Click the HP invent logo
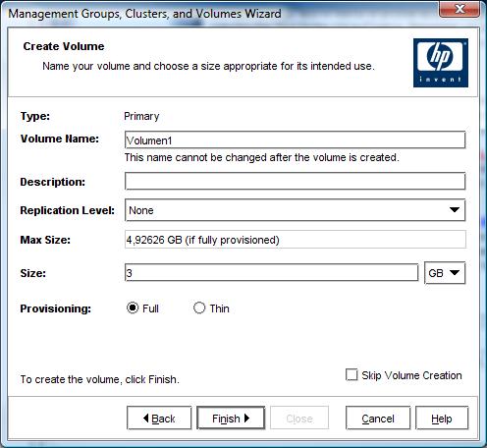The image size is (487, 448). (441, 63)
